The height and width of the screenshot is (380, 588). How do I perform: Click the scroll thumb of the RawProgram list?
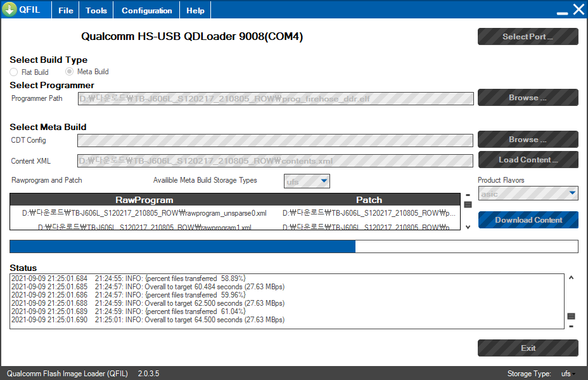click(x=468, y=205)
